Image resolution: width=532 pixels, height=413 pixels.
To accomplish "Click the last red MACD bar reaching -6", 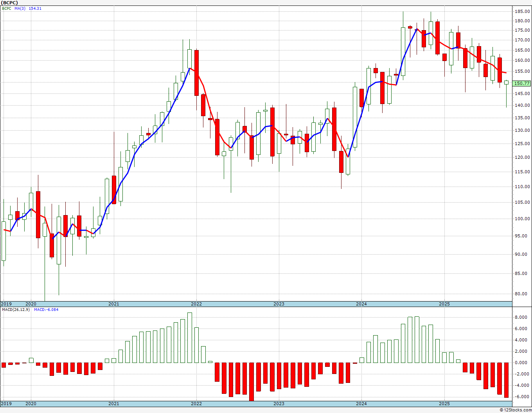I will coord(507,380).
